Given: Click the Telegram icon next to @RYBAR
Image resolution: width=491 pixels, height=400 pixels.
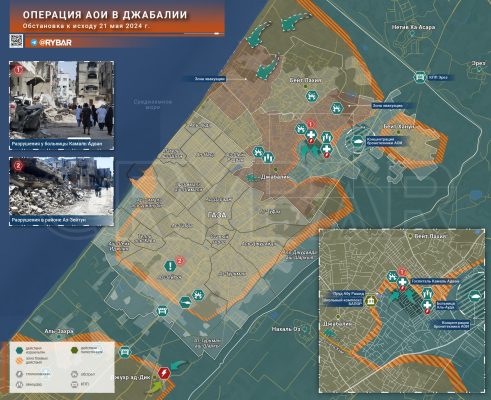Looking at the screenshot, I should (x=34, y=43).
